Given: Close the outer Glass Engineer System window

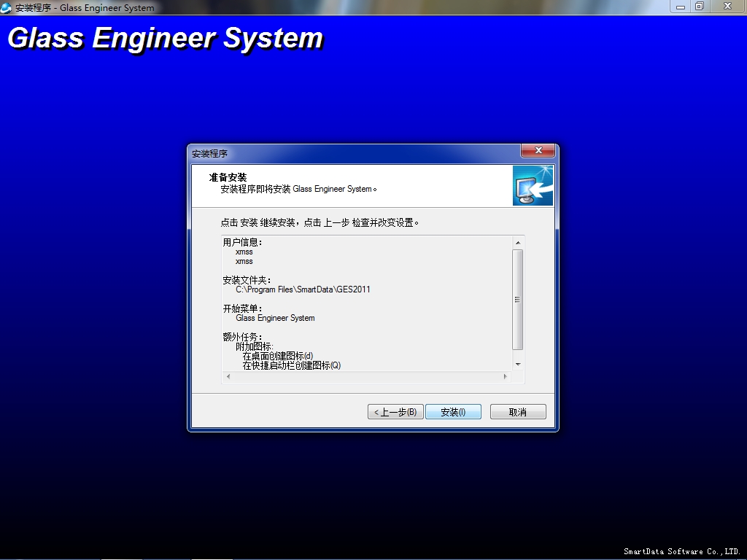Looking at the screenshot, I should [728, 7].
